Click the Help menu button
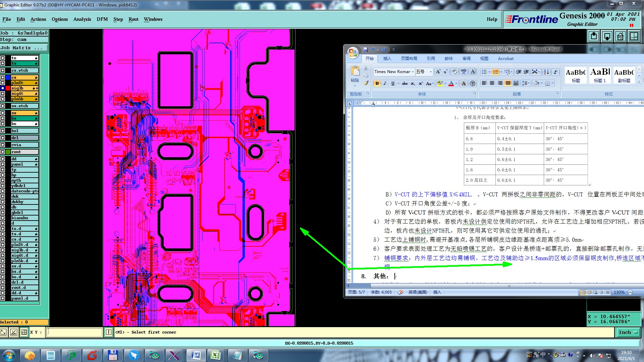The height and width of the screenshot is (362, 644). tap(492, 19)
